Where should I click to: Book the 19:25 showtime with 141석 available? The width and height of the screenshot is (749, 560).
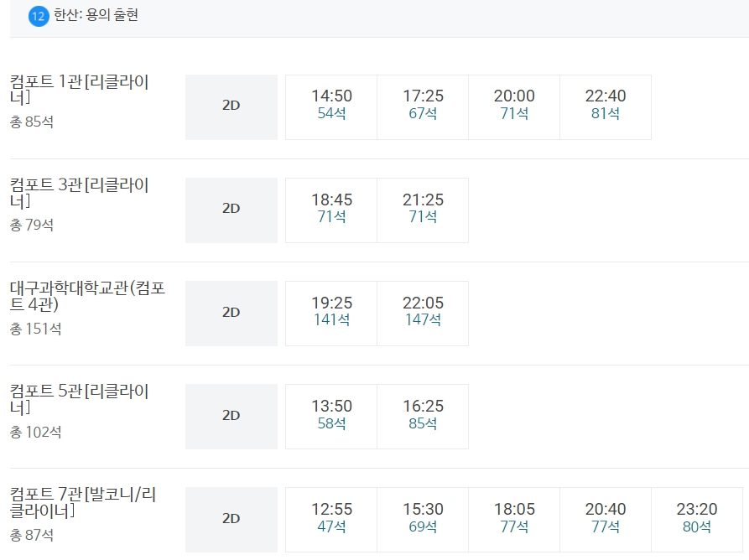coord(330,313)
